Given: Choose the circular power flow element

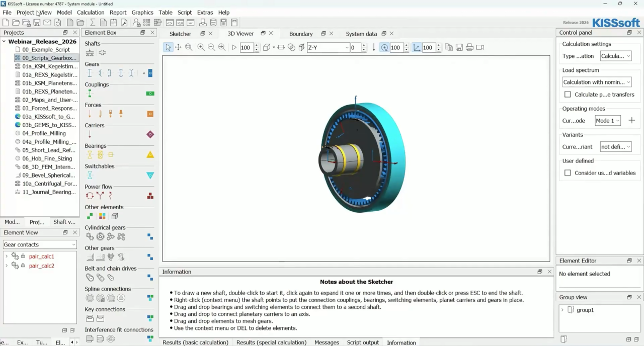Looking at the screenshot, I should pos(90,196).
